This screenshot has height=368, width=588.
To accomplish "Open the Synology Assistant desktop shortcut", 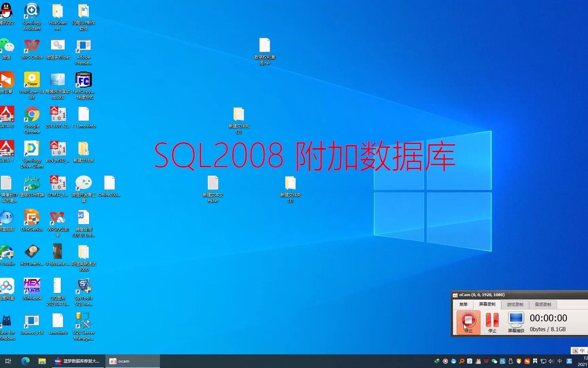I will [32, 16].
